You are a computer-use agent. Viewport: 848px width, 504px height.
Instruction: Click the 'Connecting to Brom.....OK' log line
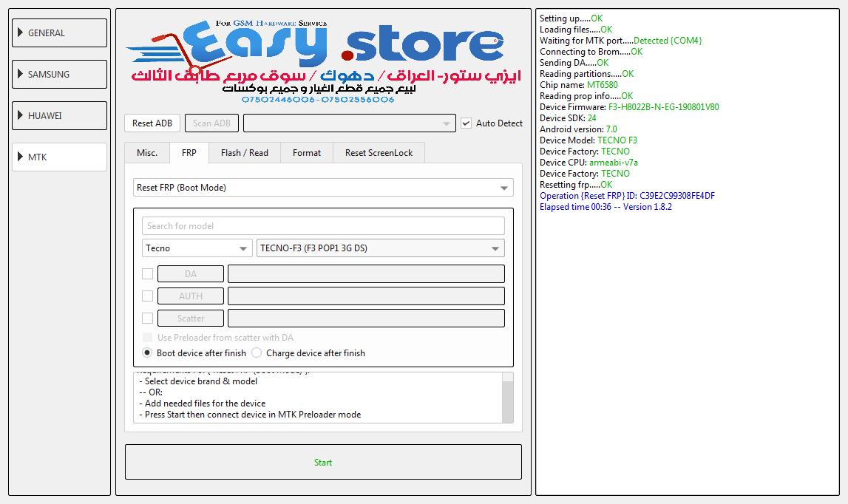[591, 52]
